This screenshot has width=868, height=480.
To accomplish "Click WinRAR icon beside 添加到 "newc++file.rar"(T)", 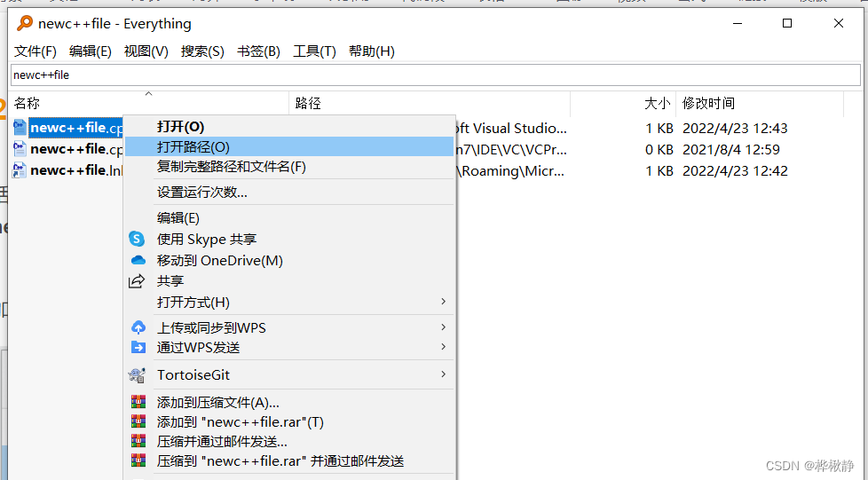I will coord(138,421).
